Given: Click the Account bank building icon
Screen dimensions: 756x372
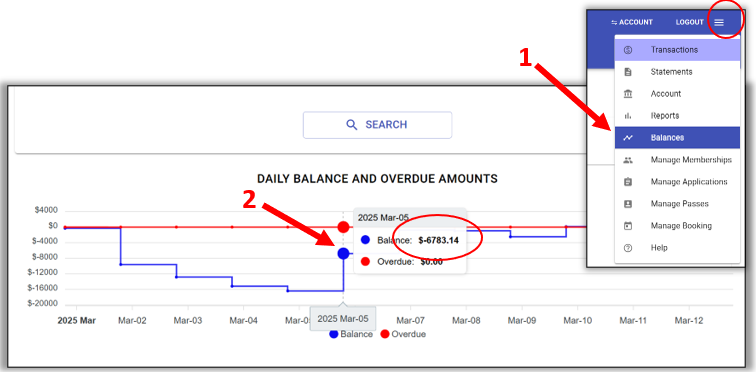Looking at the screenshot, I should point(627,93).
